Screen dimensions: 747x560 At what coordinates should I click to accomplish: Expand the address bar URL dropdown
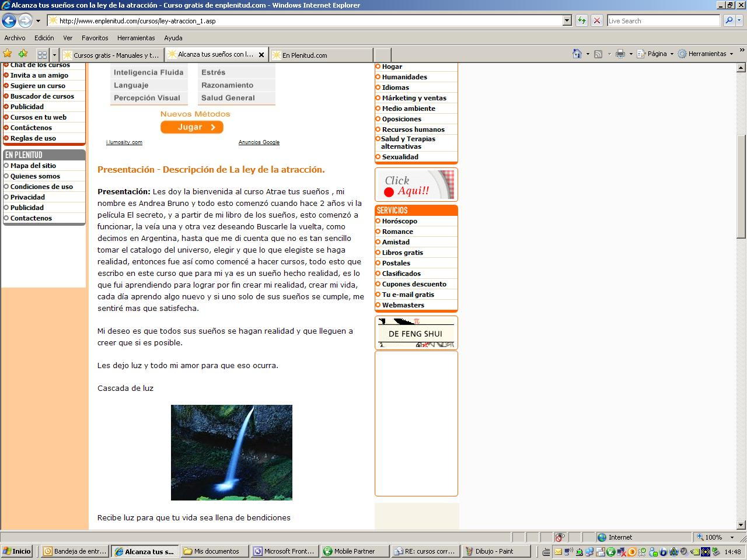567,20
